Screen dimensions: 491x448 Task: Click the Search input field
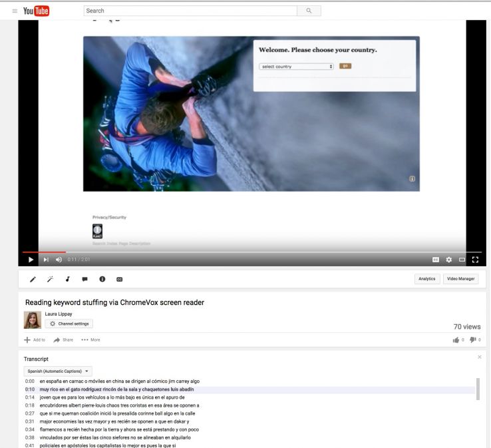coord(190,11)
